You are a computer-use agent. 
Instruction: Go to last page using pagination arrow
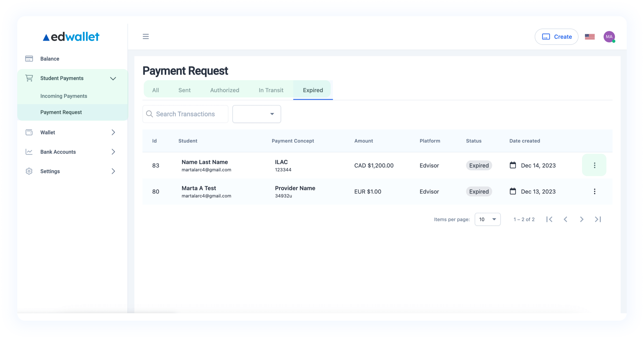pos(598,219)
